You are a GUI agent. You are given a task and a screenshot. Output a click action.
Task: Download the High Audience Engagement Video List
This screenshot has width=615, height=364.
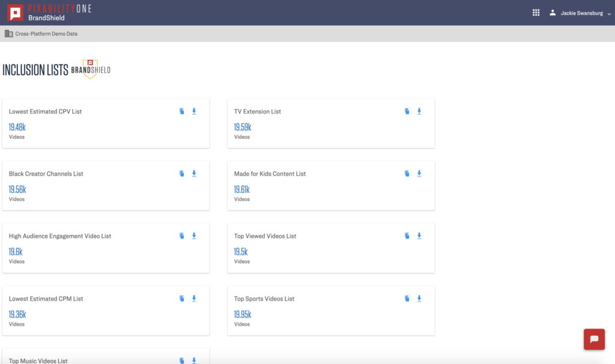pyautogui.click(x=194, y=236)
